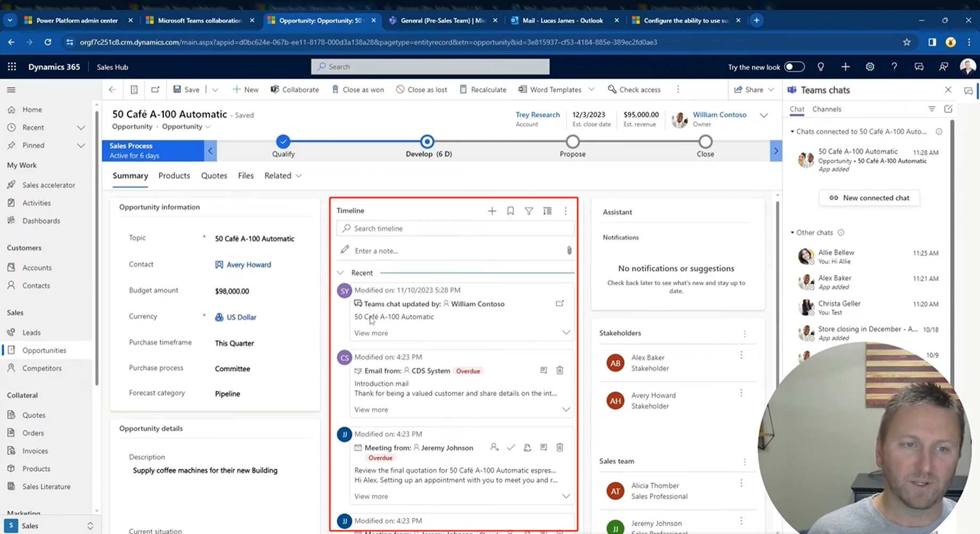Collapse the Sales Process left chevron
This screenshot has height=534, width=980.
210,151
